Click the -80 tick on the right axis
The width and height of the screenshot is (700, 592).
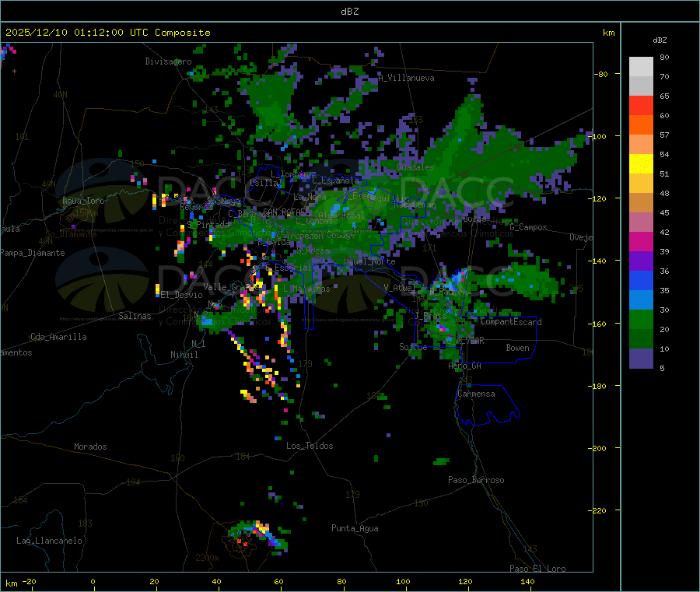(x=601, y=74)
